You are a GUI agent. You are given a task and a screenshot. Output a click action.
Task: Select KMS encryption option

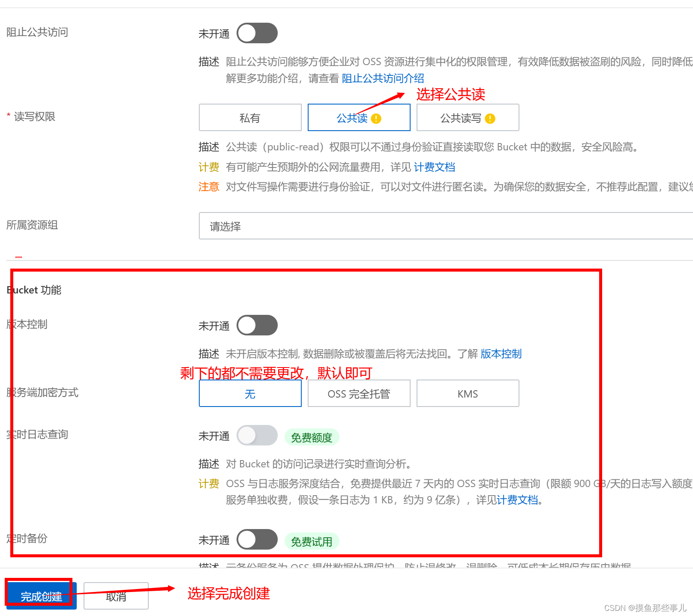pos(468,393)
